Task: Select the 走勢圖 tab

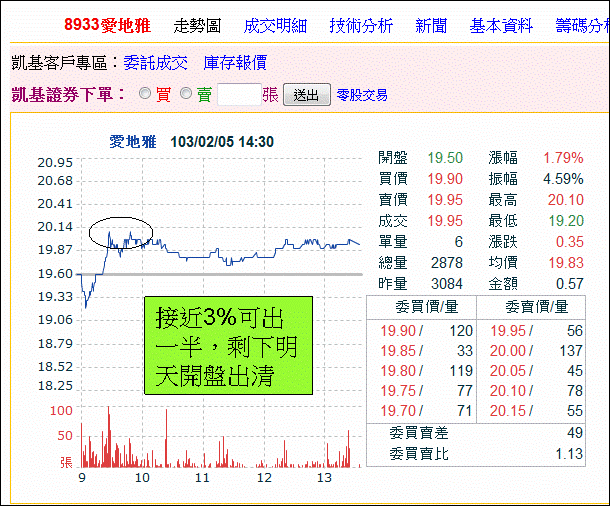Action: point(197,26)
